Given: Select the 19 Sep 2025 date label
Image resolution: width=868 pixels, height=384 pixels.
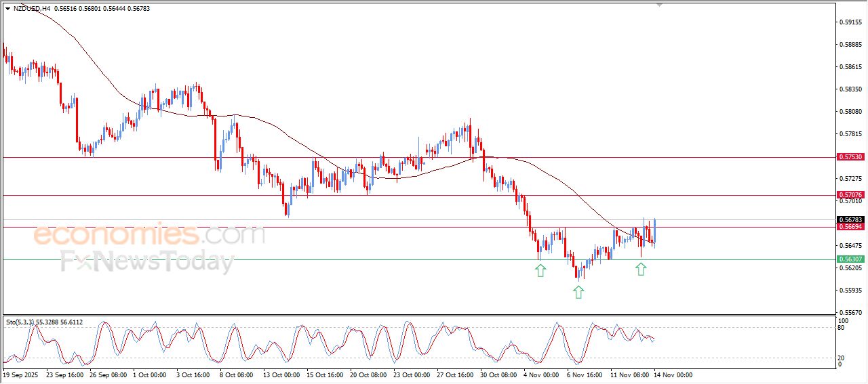Looking at the screenshot, I should click(x=19, y=374).
